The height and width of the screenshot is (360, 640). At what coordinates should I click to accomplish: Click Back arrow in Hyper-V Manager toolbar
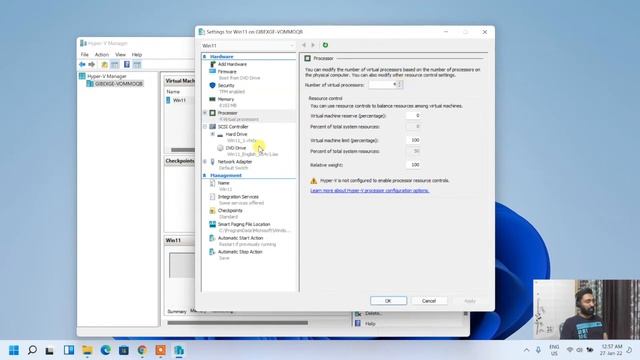[82, 64]
